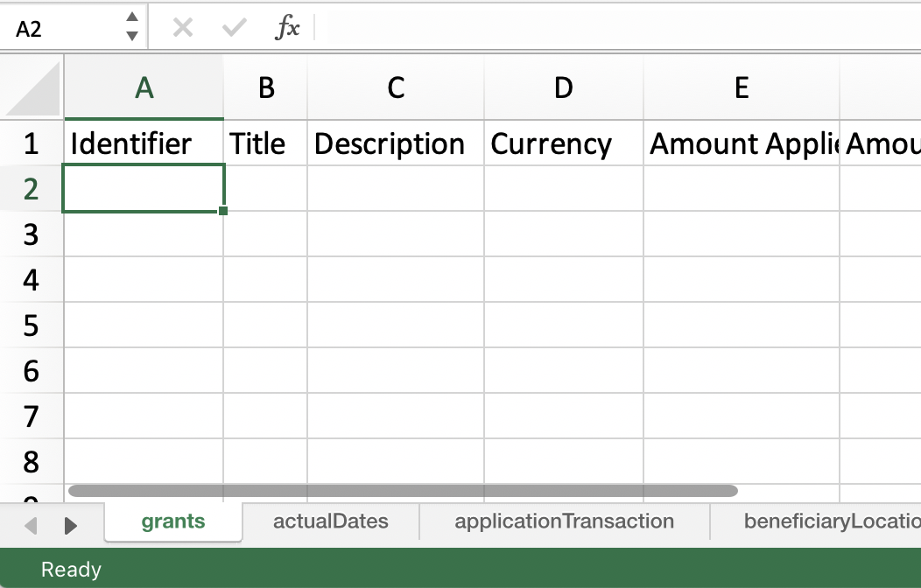Expand the Name Box dropdown arrows

[131, 27]
